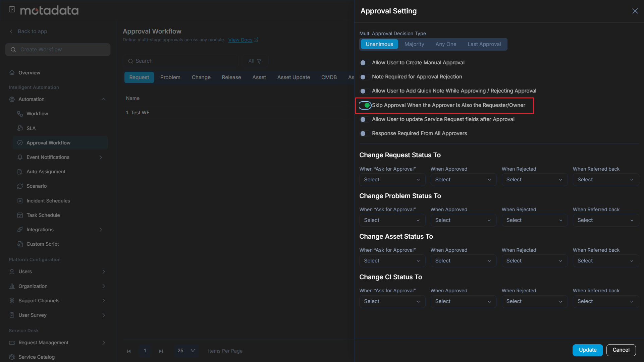Screen dimensions: 644x362
Task: Select the Majority decision type
Action: pos(414,44)
